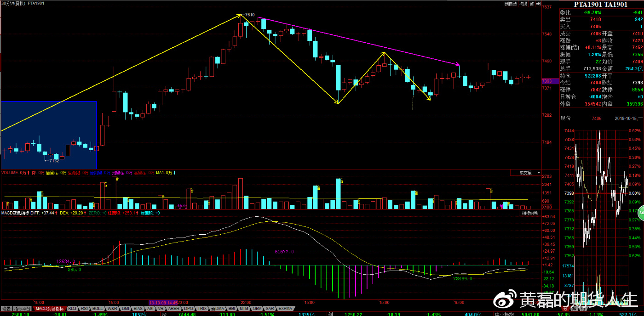Screen dimensions: 644x316
Task: Click the 买入 7406 quote row
Action: click(x=601, y=27)
